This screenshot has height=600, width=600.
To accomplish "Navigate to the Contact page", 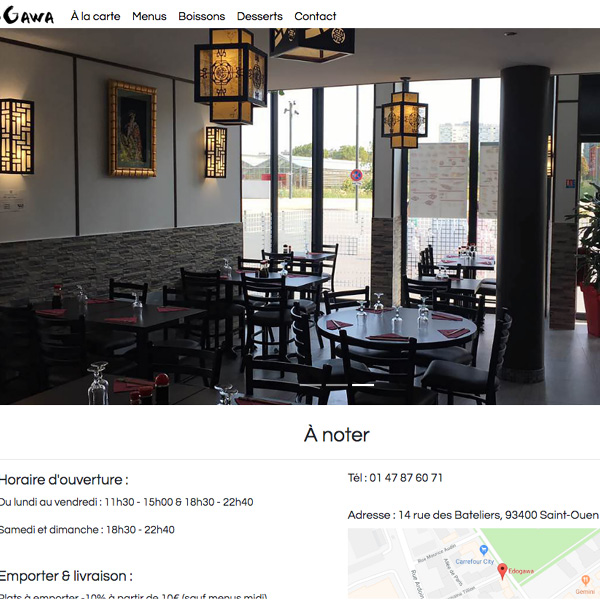I will tap(315, 16).
